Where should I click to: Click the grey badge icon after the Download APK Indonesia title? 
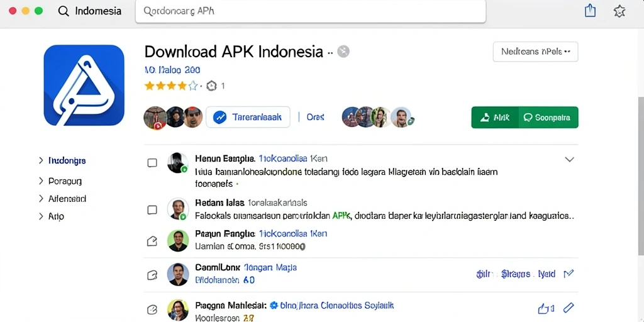[343, 52]
